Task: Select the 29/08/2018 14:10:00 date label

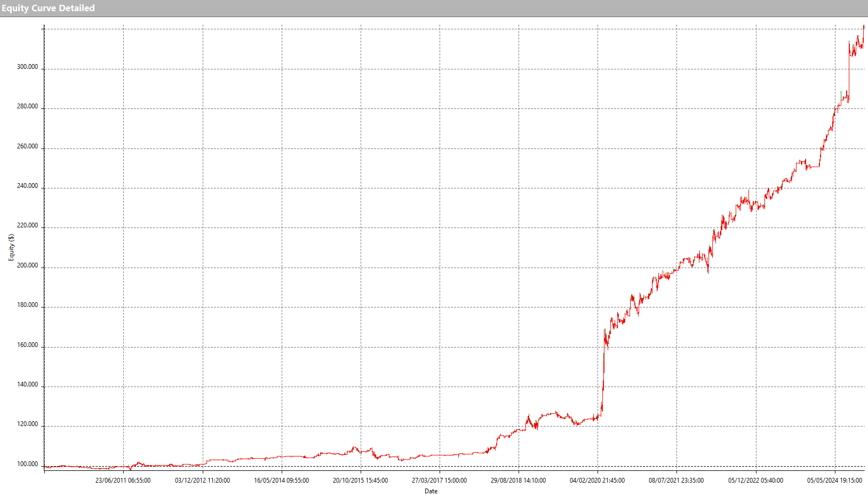Action: 518,481
